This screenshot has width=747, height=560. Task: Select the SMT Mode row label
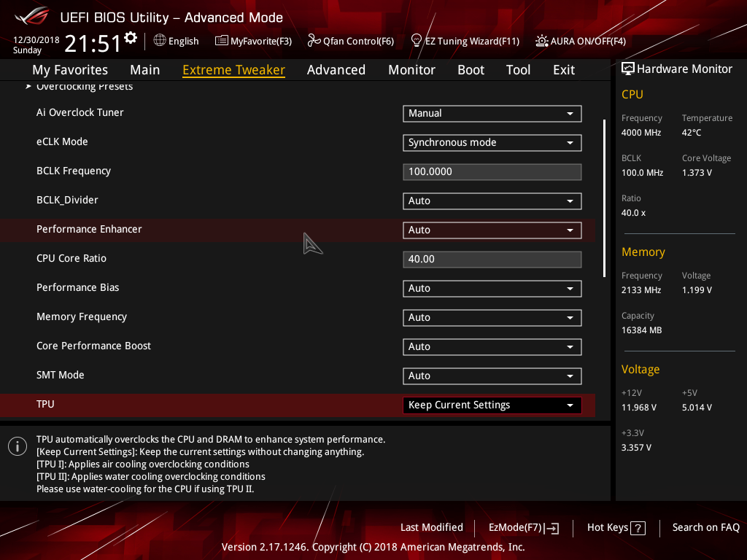pos(60,375)
